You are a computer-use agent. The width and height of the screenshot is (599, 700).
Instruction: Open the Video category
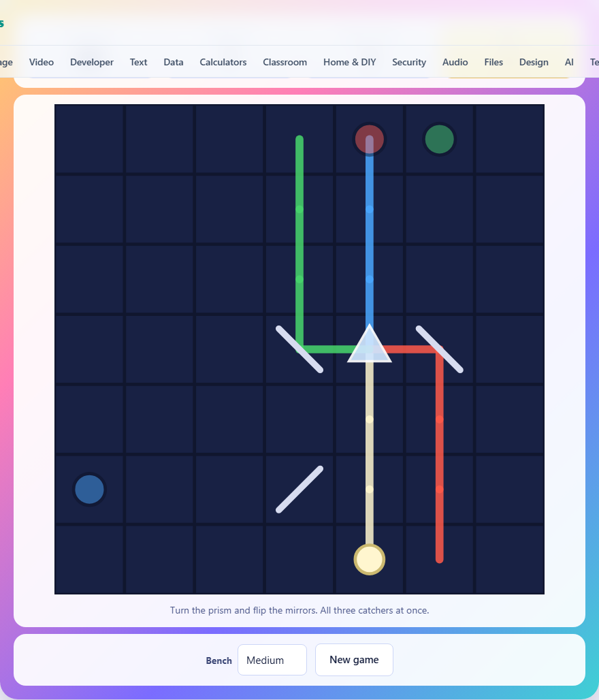pos(42,62)
